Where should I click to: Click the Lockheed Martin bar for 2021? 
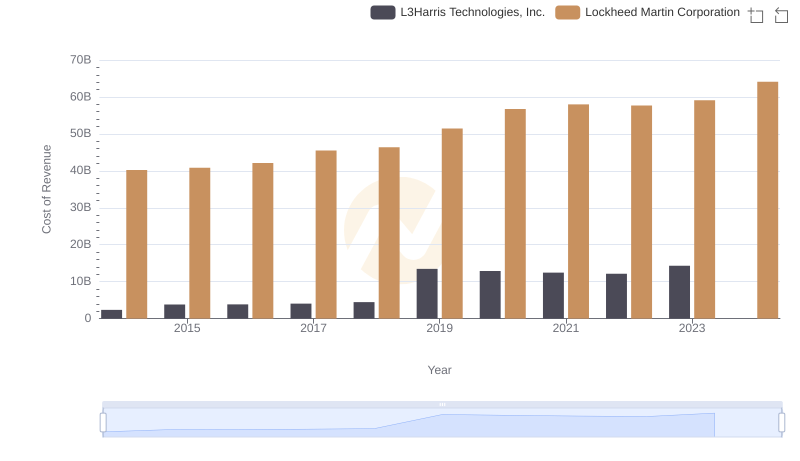tap(578, 212)
